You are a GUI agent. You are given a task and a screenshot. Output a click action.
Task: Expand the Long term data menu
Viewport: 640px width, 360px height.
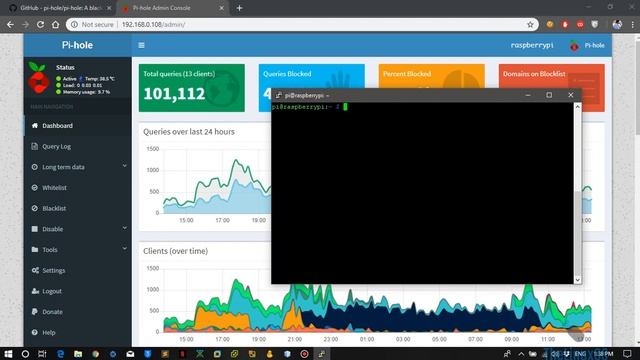point(78,167)
